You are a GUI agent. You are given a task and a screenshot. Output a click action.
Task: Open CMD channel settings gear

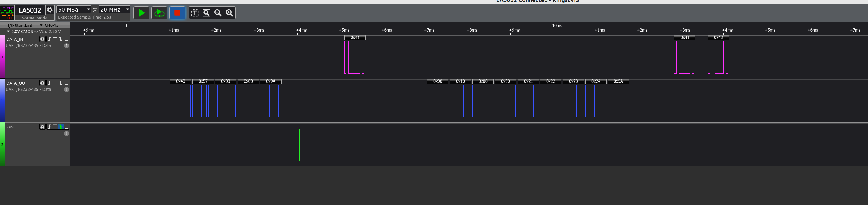point(42,127)
